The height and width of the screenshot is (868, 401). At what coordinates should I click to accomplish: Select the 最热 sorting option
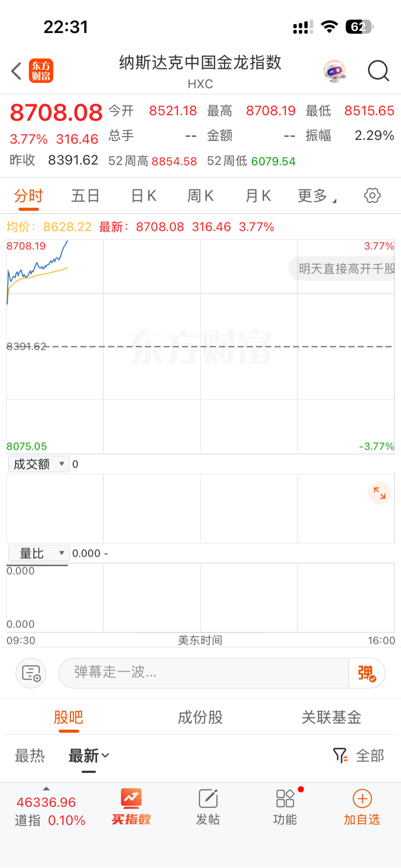point(30,755)
